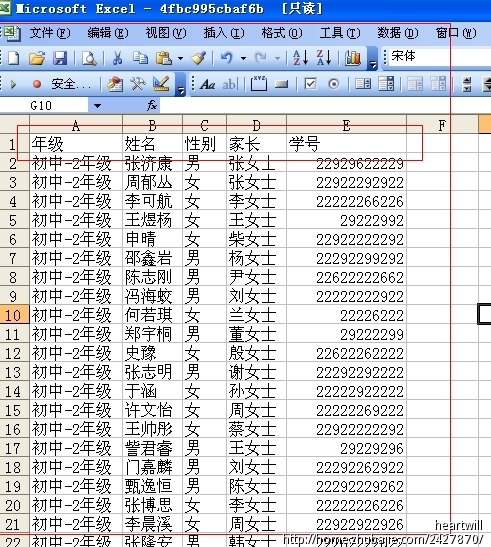Click the font name box 宋体

pos(440,56)
